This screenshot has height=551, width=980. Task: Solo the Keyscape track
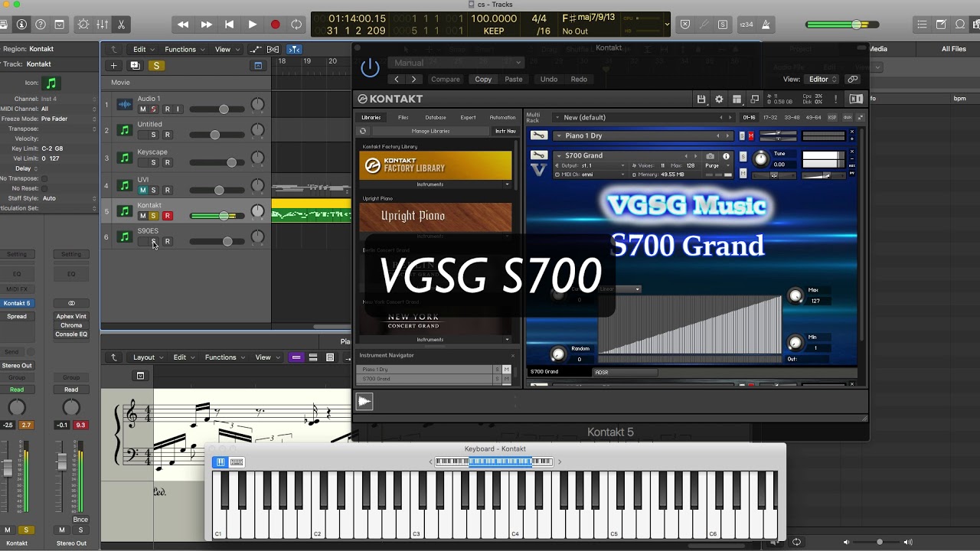click(153, 163)
